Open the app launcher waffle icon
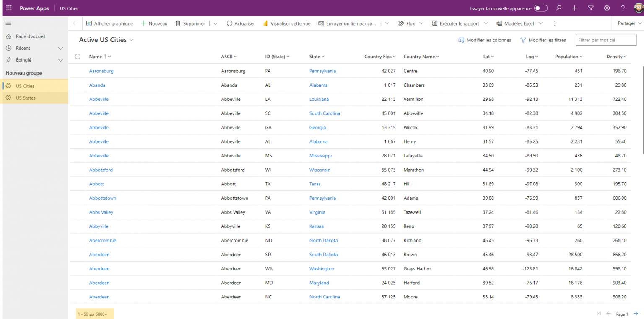644x319 pixels. coord(8,8)
